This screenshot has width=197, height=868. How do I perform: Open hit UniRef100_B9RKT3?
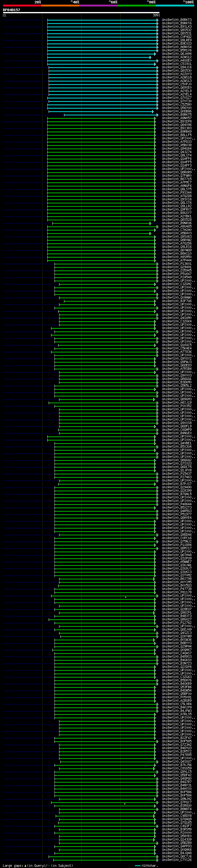(177, 20)
